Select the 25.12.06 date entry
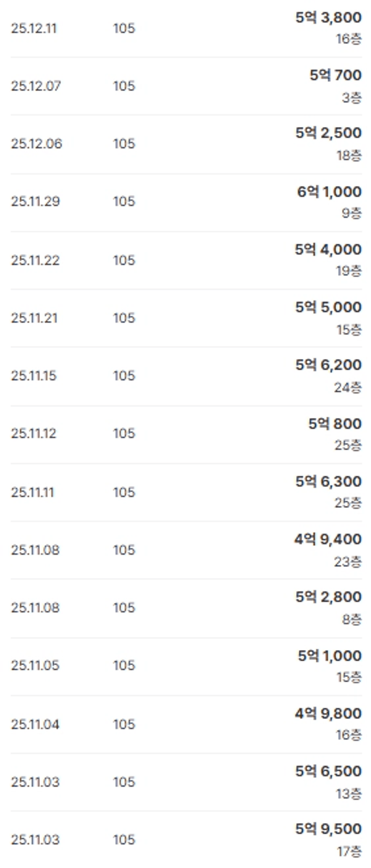 click(x=36, y=144)
